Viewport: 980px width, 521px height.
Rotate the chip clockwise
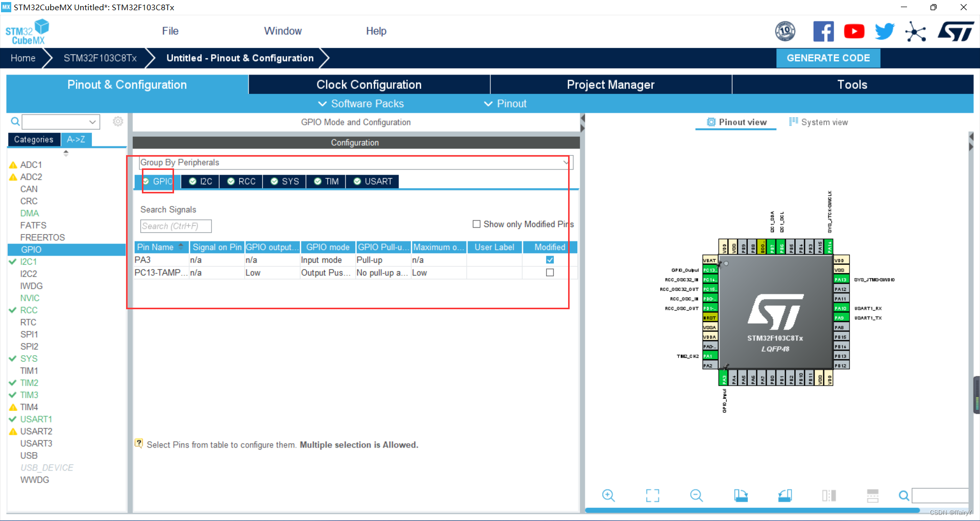click(741, 495)
